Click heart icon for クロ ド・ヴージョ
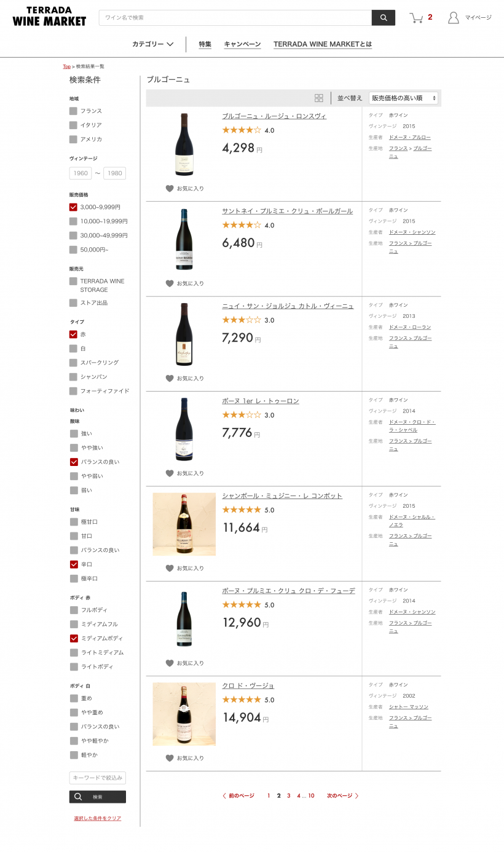504x852 pixels. click(x=170, y=758)
